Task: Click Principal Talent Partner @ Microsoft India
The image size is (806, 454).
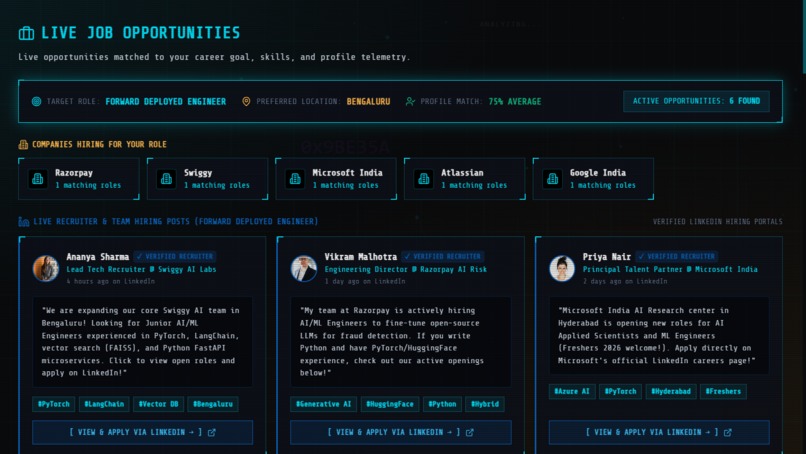Action: tap(670, 269)
